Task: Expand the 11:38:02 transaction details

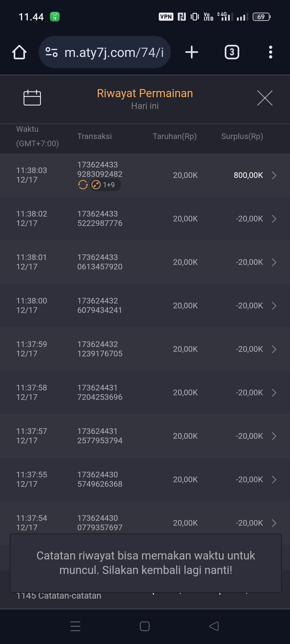Action: [x=274, y=219]
